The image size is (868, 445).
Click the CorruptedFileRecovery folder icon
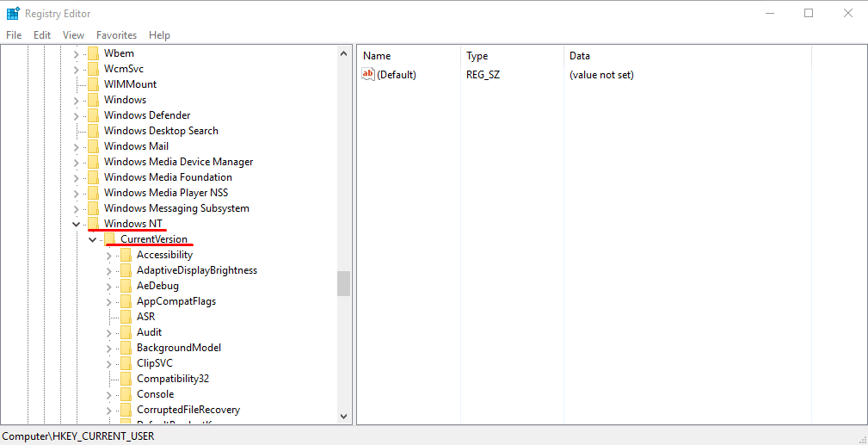click(x=126, y=410)
